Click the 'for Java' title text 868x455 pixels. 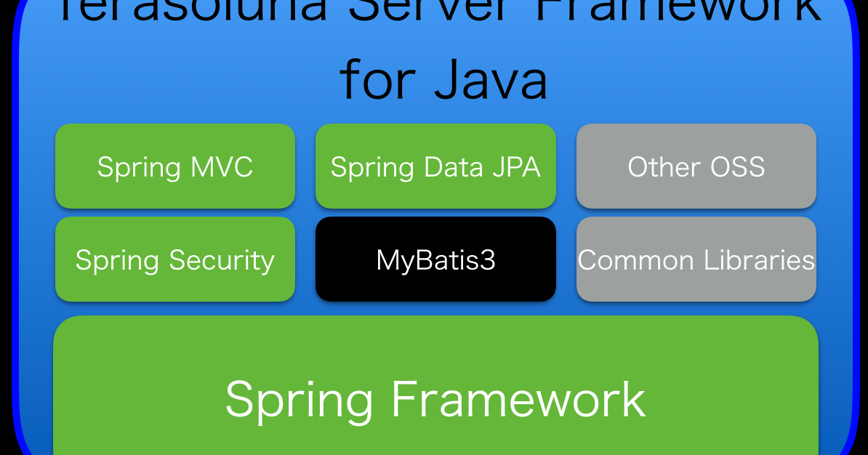click(443, 80)
